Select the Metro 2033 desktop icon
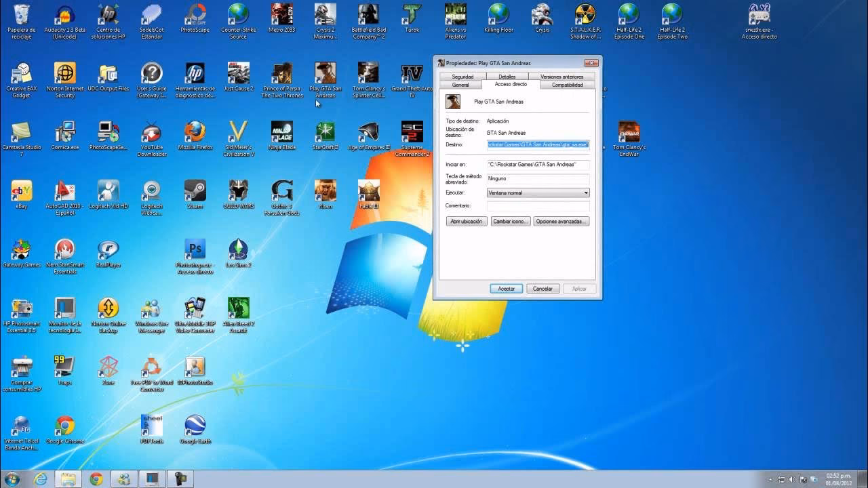This screenshot has width=868, height=488. 281,18
